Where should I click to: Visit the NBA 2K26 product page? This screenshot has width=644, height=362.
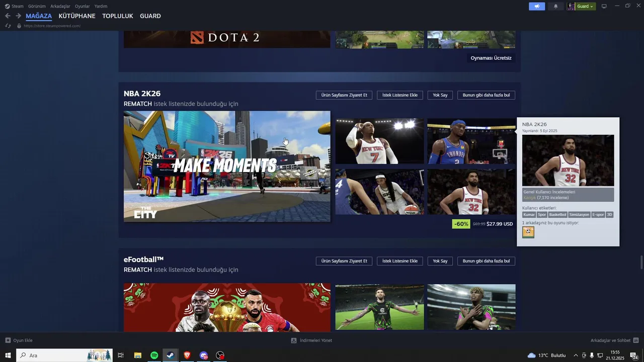tap(344, 95)
